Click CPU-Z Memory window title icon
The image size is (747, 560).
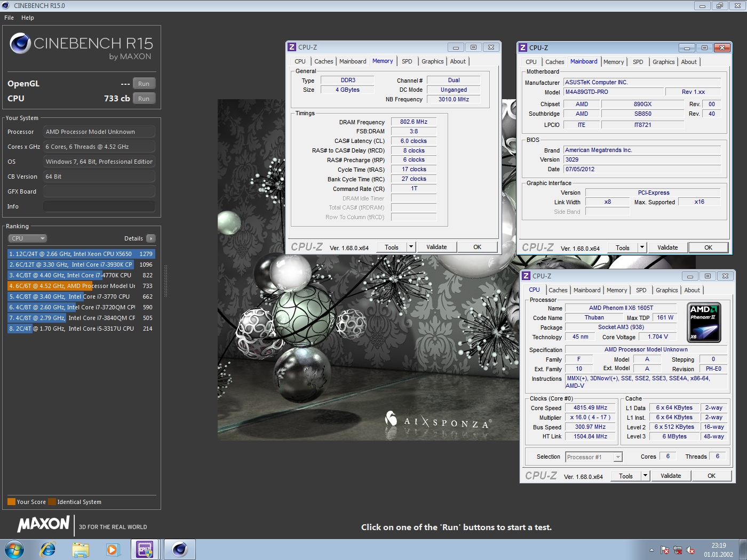tap(292, 47)
